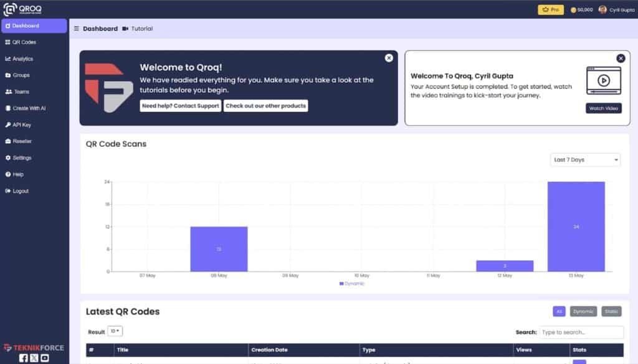Open Create With AI in the sidebar

29,108
